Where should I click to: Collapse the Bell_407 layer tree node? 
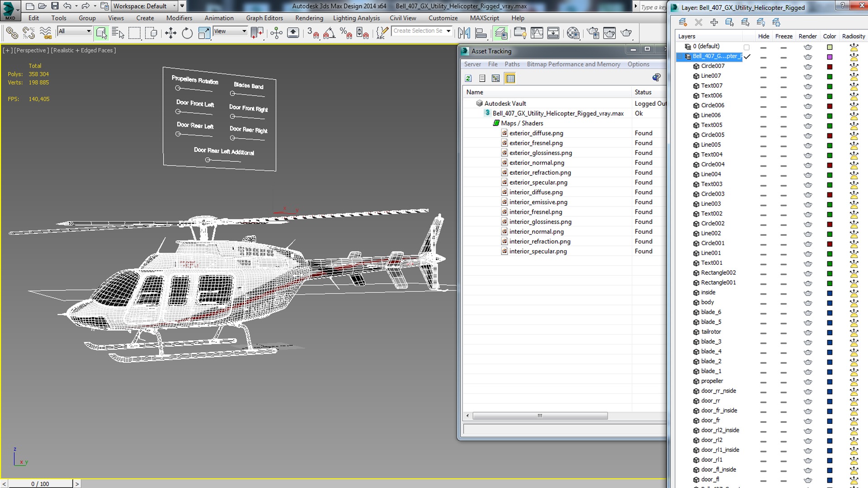click(x=680, y=56)
